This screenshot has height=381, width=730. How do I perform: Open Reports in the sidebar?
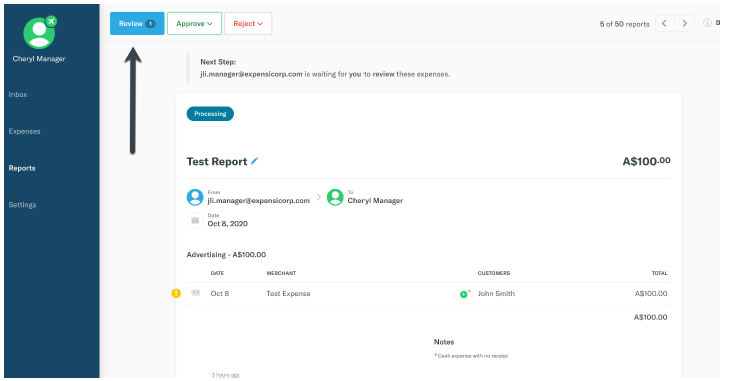[22, 168]
